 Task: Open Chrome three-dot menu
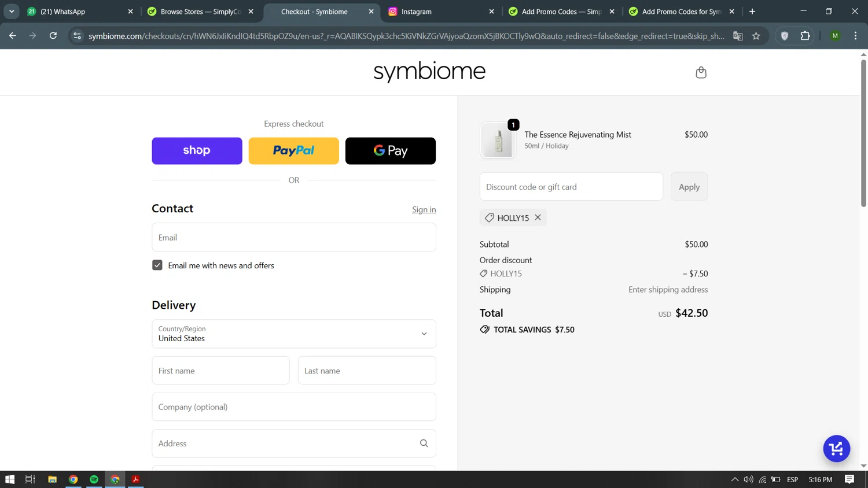click(x=855, y=36)
